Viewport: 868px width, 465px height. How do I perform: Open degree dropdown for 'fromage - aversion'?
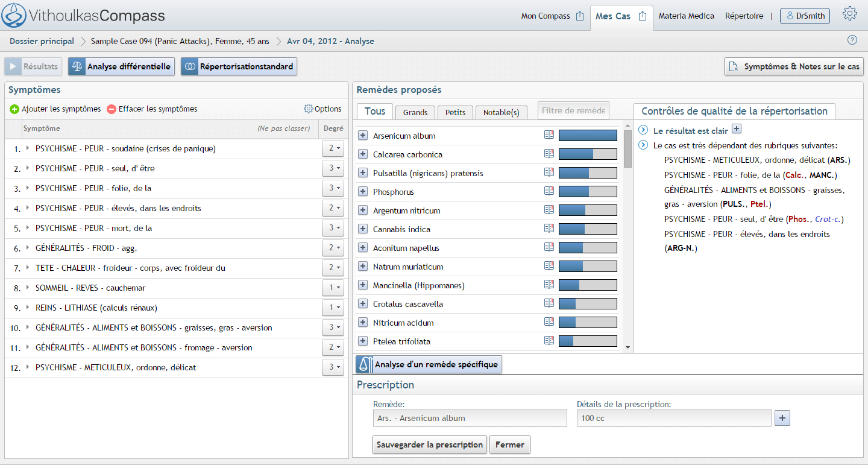point(333,347)
